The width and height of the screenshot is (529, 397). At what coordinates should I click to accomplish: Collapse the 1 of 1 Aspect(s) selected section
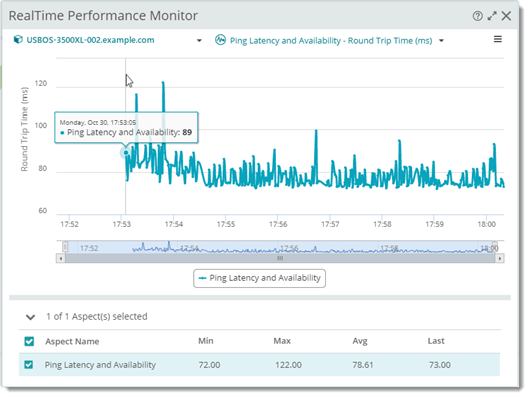click(x=31, y=317)
